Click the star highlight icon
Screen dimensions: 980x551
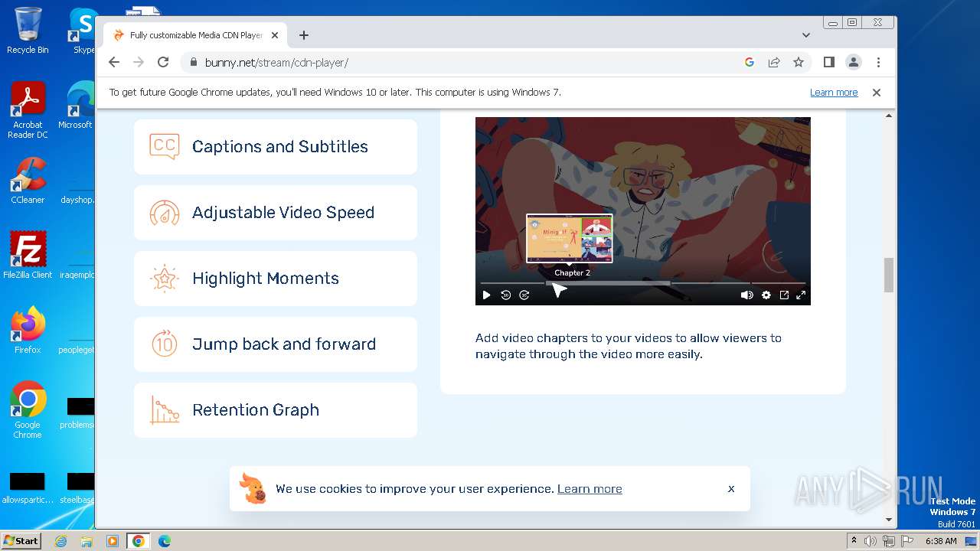click(165, 279)
